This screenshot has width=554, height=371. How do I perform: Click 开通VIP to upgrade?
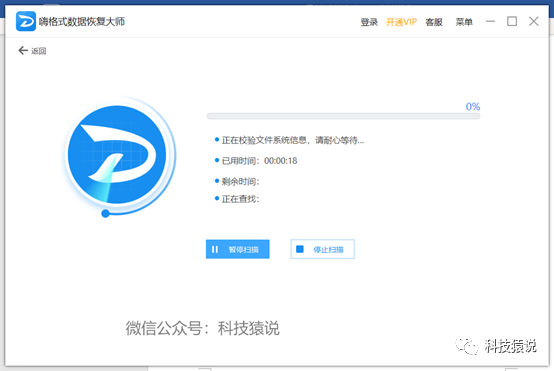pyautogui.click(x=401, y=22)
